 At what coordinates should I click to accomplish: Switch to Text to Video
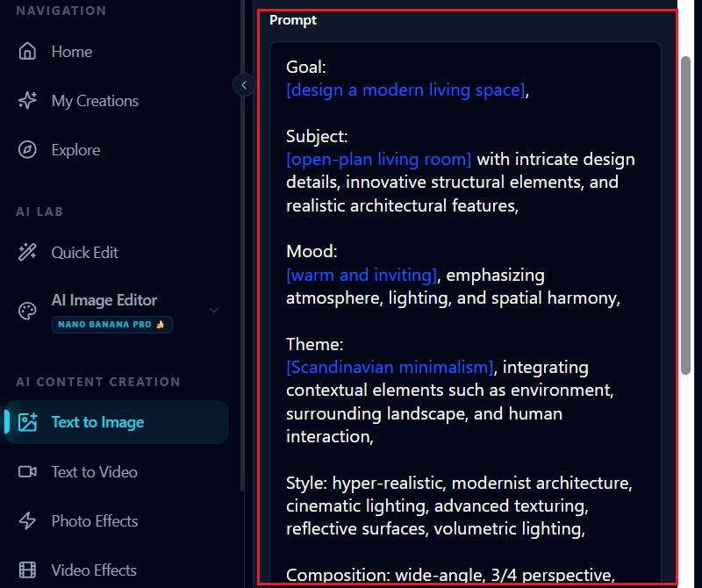pos(94,471)
